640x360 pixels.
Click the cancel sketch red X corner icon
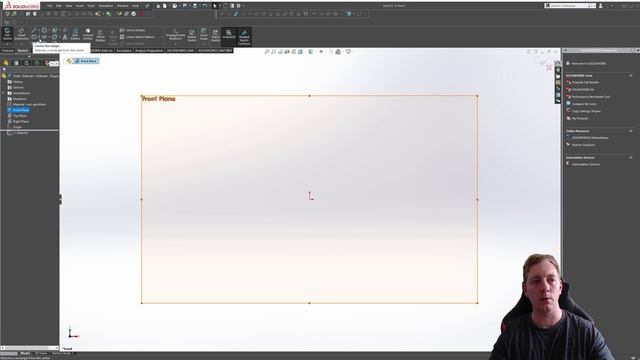(x=549, y=67)
